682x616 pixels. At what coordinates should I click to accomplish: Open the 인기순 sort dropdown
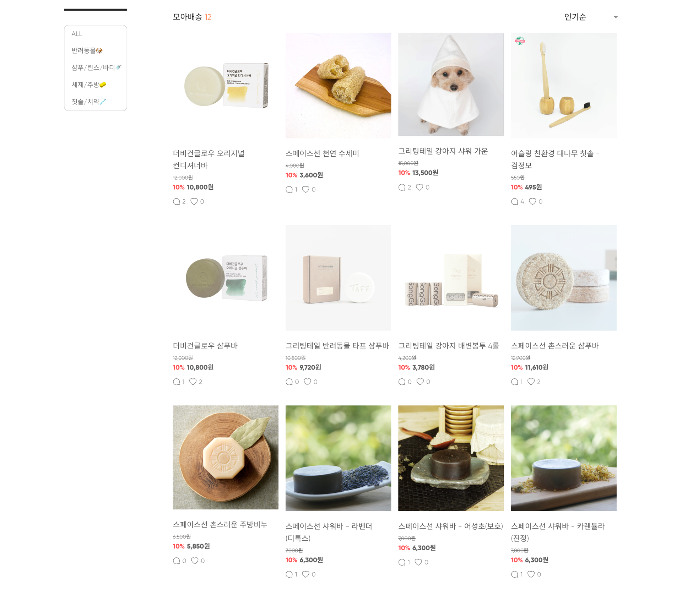coord(590,17)
